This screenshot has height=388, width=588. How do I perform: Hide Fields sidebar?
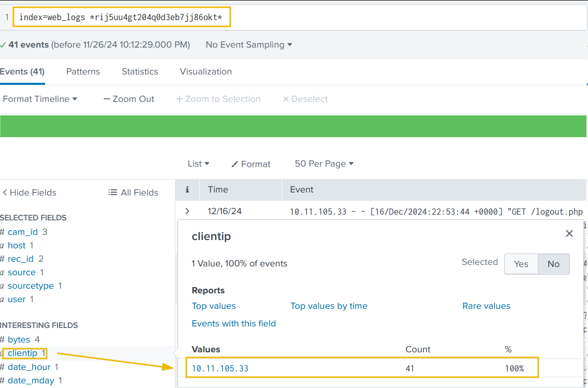coord(29,192)
